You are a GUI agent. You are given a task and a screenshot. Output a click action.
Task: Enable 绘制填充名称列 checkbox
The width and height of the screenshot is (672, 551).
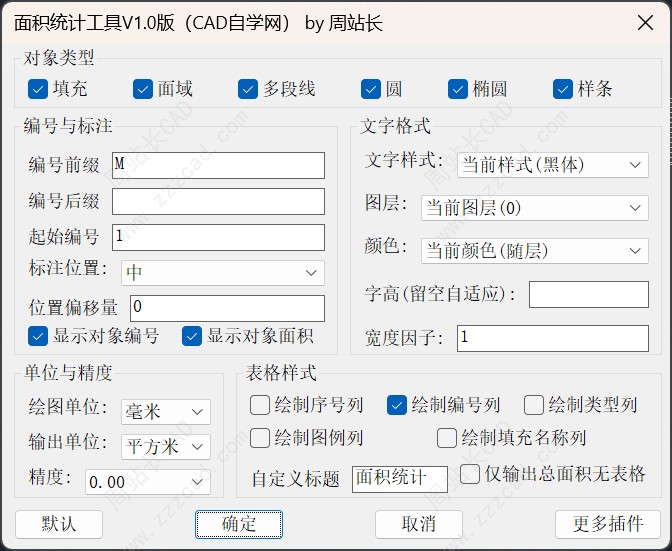coord(447,438)
